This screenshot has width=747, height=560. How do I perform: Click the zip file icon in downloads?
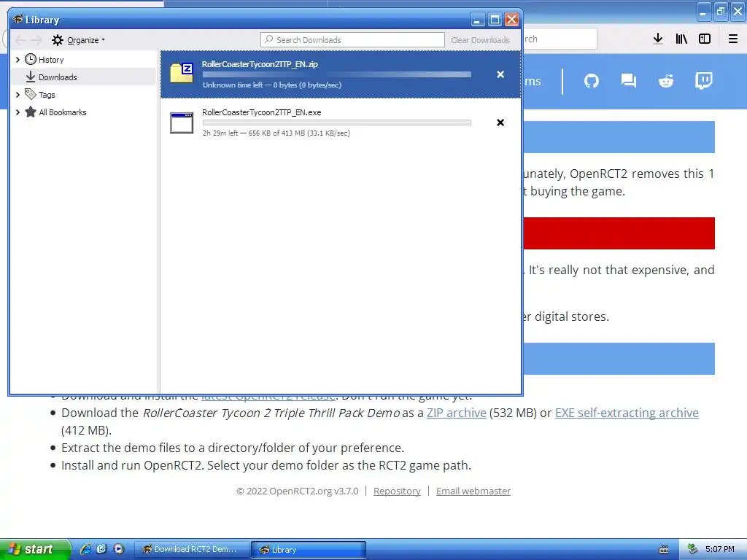182,74
